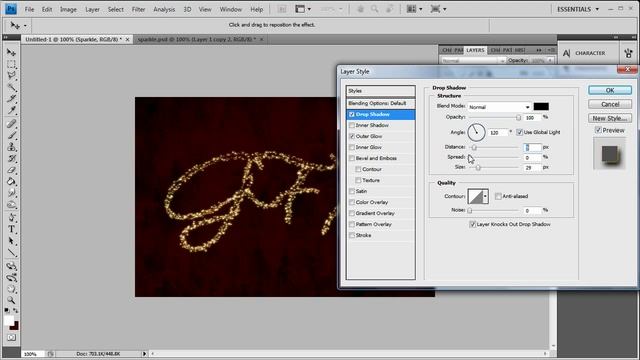Open the Layer menu
Viewport: 640px width, 360px height.
(92, 9)
